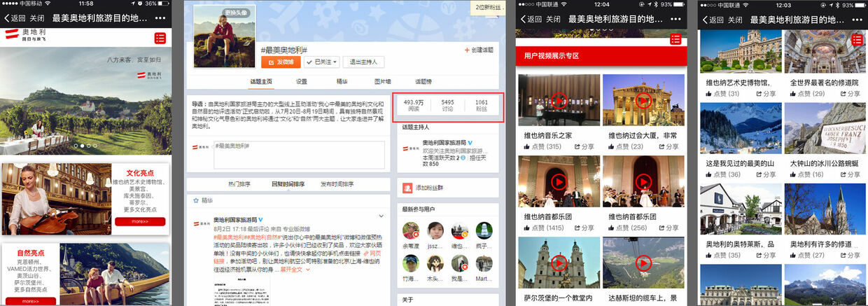
Task: Like 这是我见过的最美的山 photo (36)
Action: (x=722, y=174)
